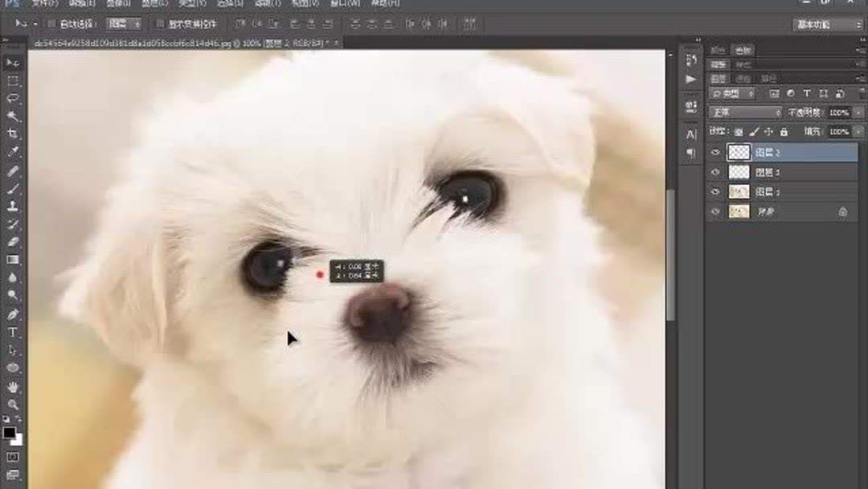Toggle visibility of the 背景 layer
The width and height of the screenshot is (868, 489).
pos(714,211)
